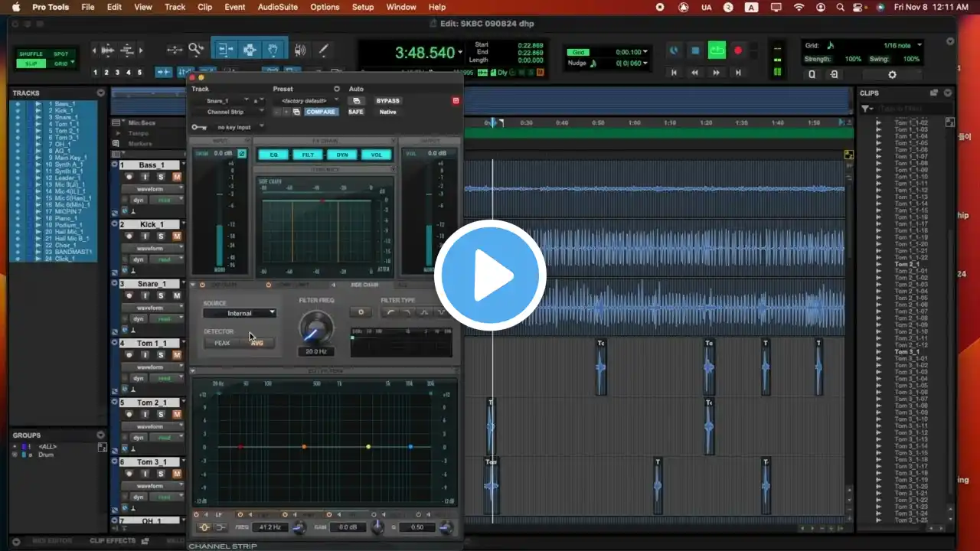The width and height of the screenshot is (980, 551).
Task: Open the Tracks list panel menu
Action: [x=100, y=93]
